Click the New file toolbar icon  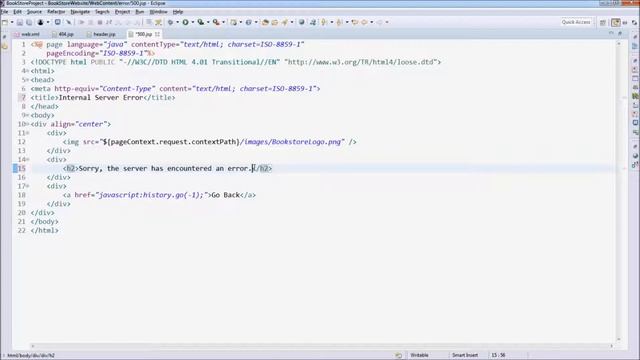tap(5, 22)
